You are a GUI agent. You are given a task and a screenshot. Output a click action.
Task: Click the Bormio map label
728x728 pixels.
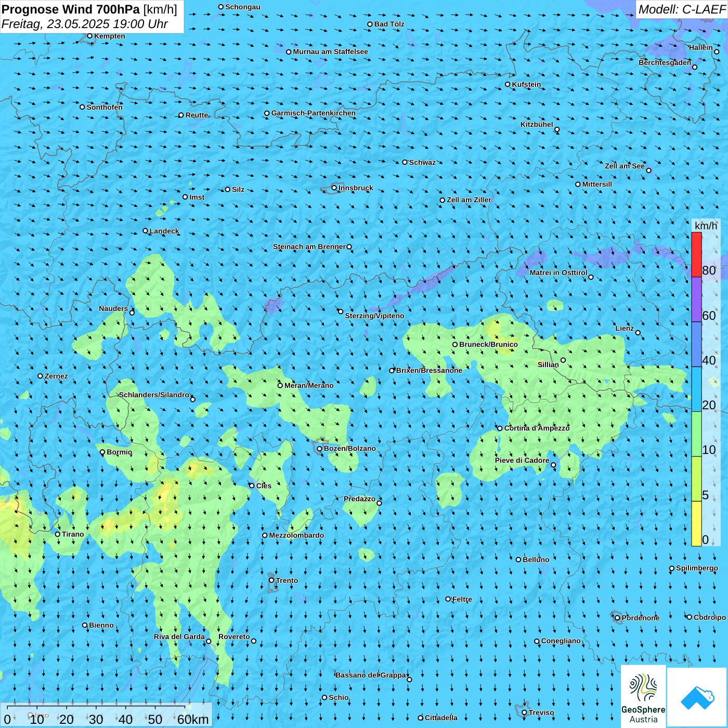pyautogui.click(x=119, y=452)
